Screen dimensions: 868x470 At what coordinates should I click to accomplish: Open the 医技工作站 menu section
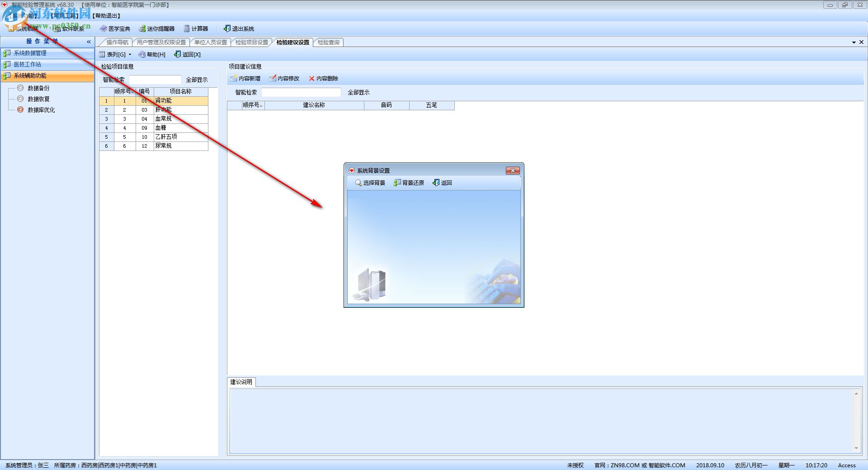47,64
